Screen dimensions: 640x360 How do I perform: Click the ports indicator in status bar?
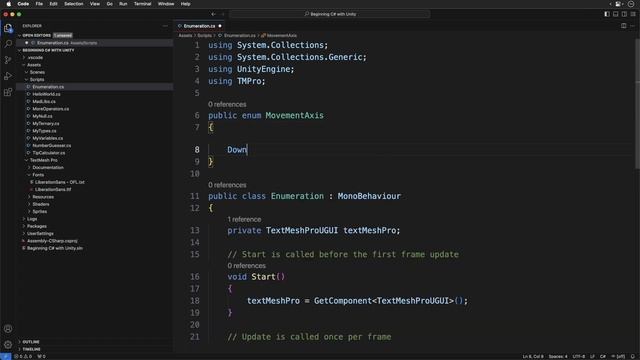pyautogui.click(x=42, y=356)
